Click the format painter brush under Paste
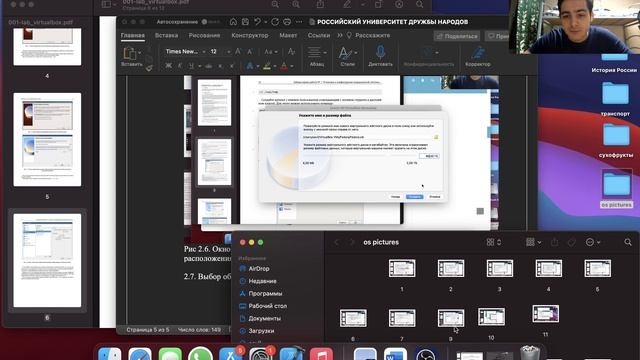The image size is (640, 360). tap(149, 68)
